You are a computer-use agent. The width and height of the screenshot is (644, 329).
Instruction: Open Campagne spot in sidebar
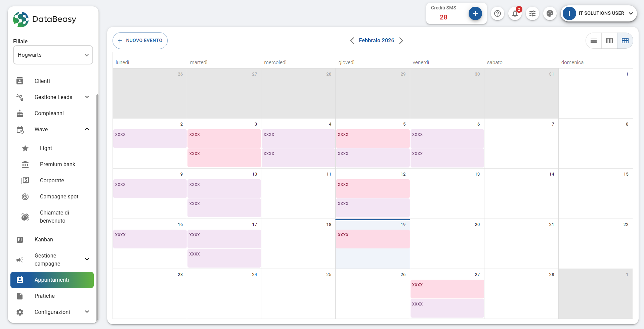[59, 196]
